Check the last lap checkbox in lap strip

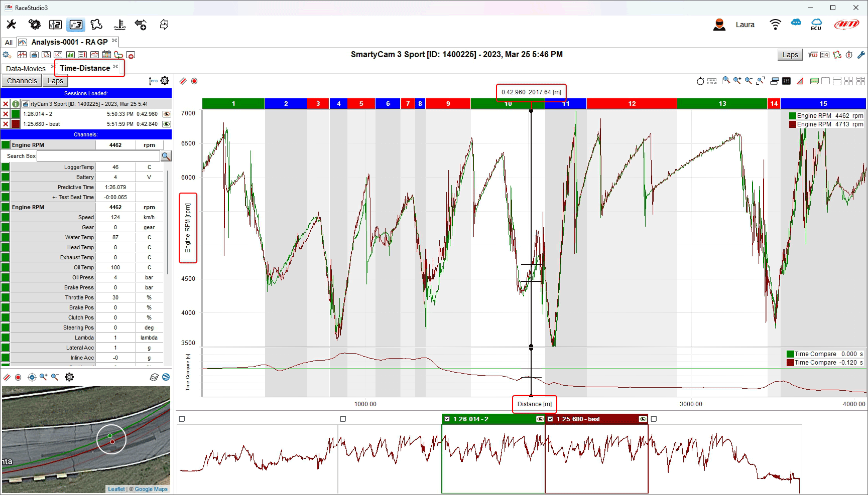tap(654, 419)
